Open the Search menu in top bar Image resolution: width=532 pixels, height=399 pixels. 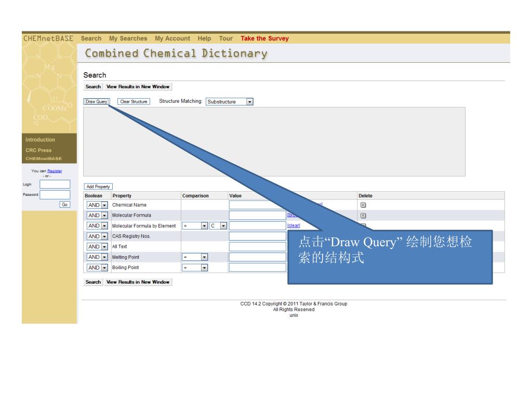point(91,38)
